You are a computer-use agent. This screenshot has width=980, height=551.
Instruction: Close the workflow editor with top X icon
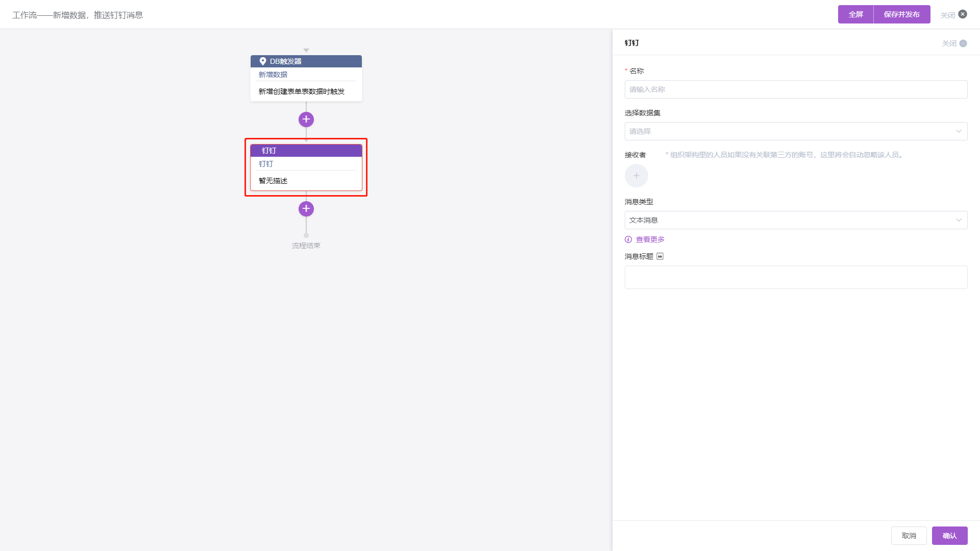point(963,14)
